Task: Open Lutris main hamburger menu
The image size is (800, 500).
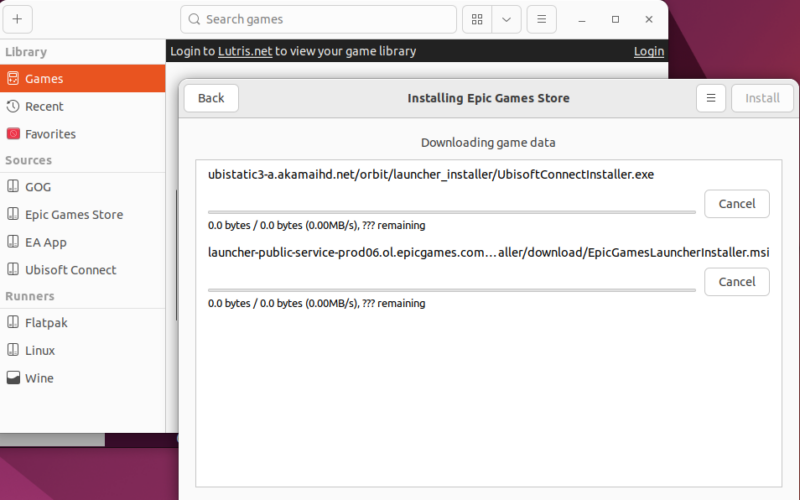Action: click(x=541, y=19)
